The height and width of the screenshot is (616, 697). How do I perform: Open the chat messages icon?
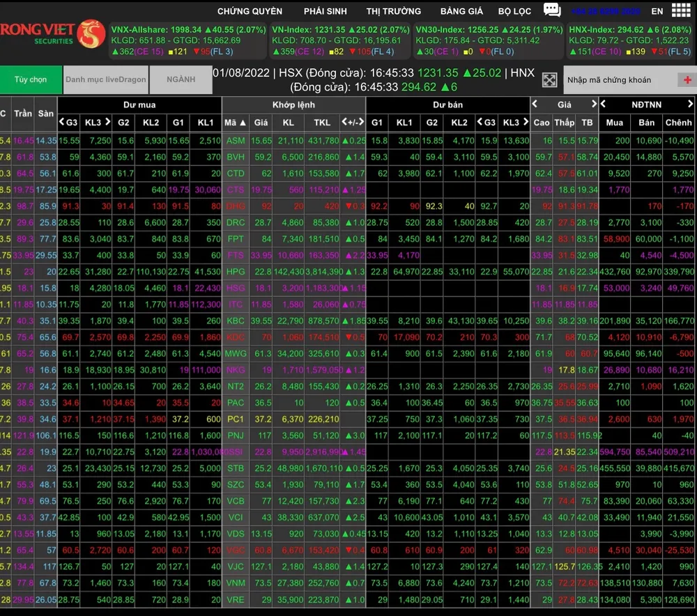tap(552, 10)
